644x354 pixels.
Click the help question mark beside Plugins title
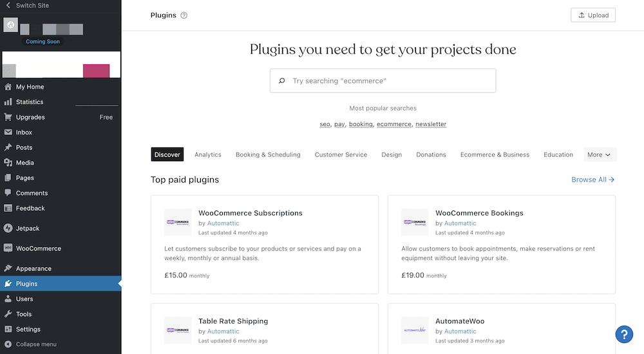[x=184, y=15]
